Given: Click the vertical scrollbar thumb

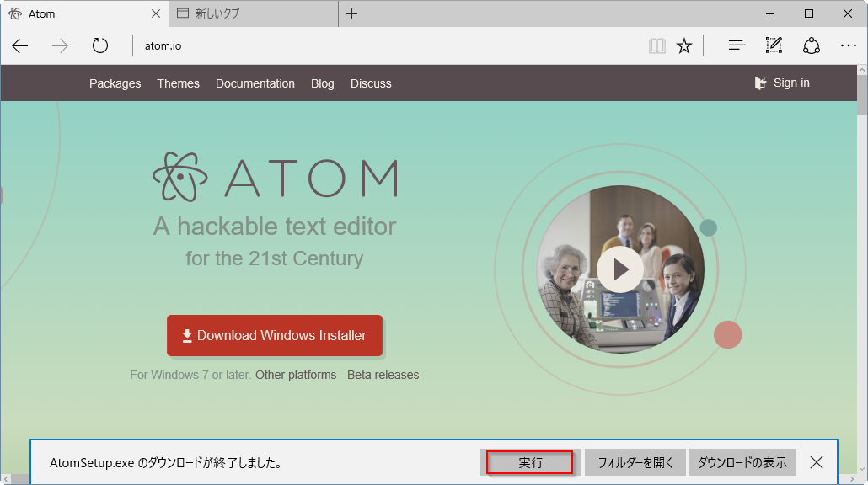Looking at the screenshot, I should [x=862, y=94].
